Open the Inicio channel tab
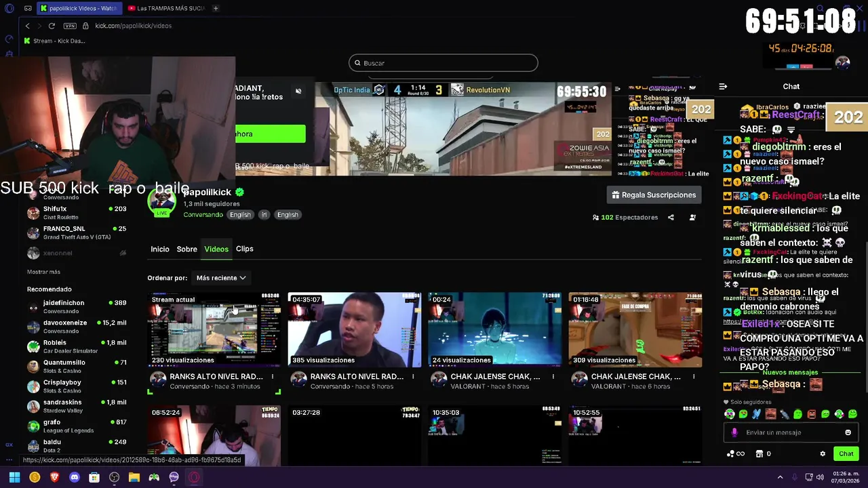 (160, 249)
